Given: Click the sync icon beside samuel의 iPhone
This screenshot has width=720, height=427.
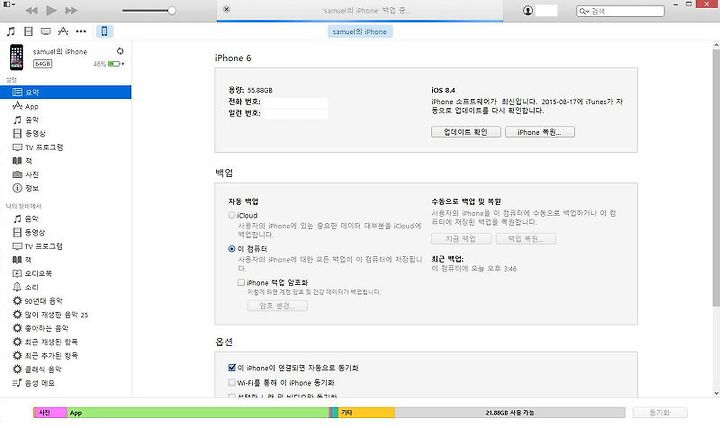Looking at the screenshot, I should (120, 51).
